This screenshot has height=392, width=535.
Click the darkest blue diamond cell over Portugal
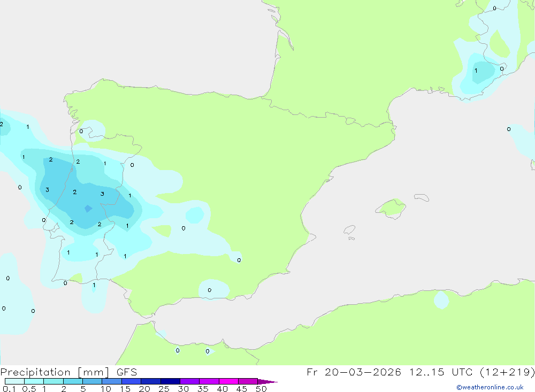88,209
